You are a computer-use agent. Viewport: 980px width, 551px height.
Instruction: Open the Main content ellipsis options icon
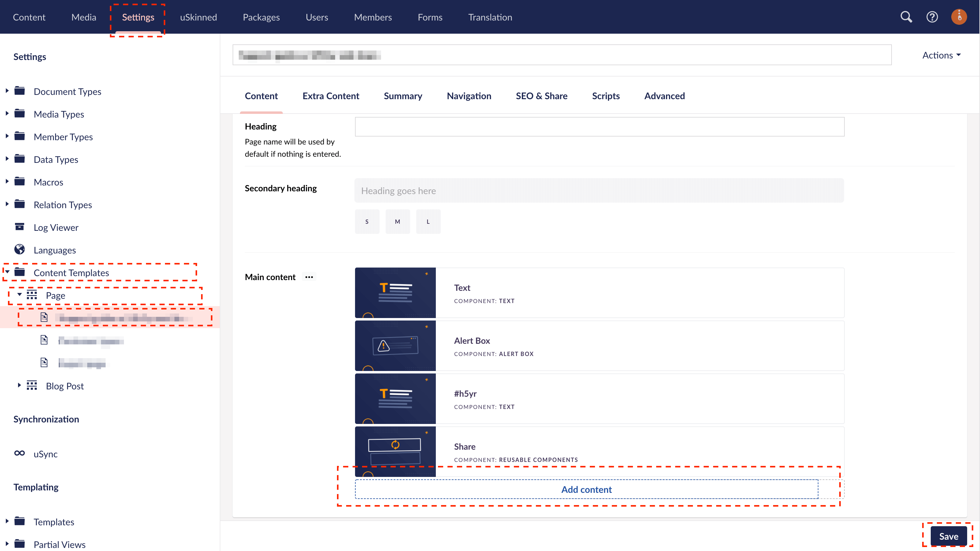click(x=309, y=277)
